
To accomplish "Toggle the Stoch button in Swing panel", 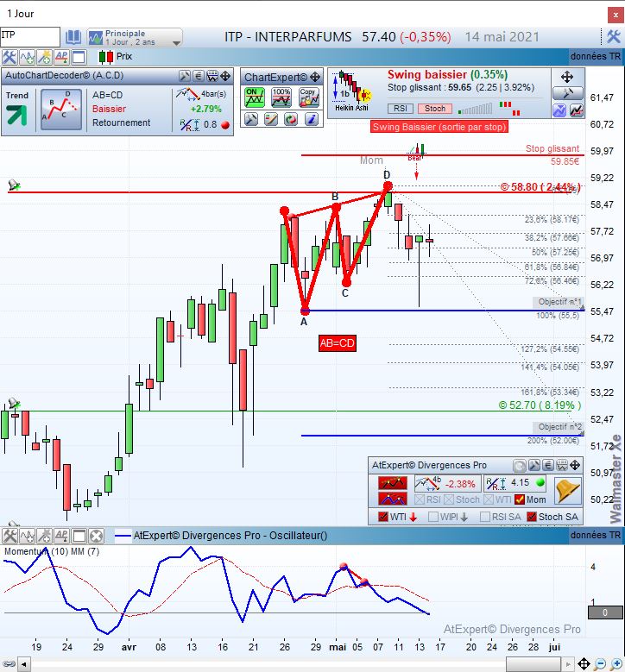I will point(435,109).
